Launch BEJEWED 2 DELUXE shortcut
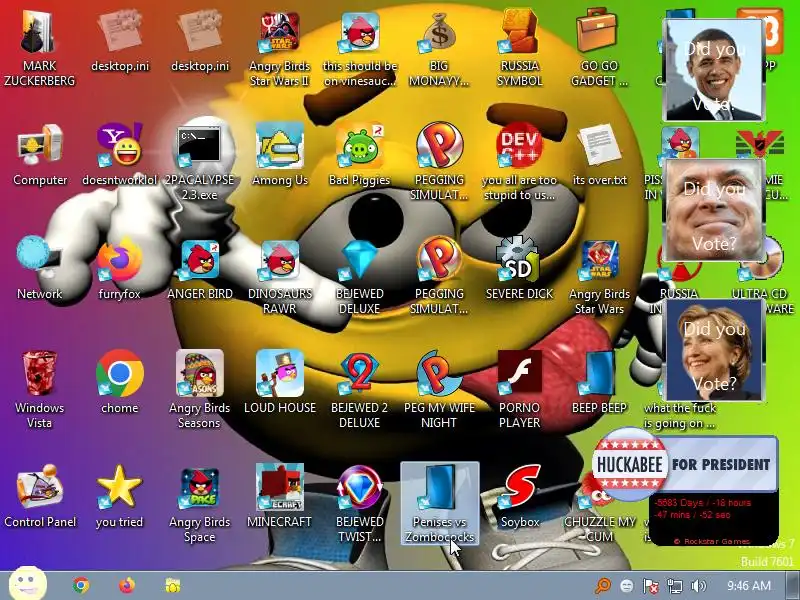800x600 pixels. coord(360,390)
